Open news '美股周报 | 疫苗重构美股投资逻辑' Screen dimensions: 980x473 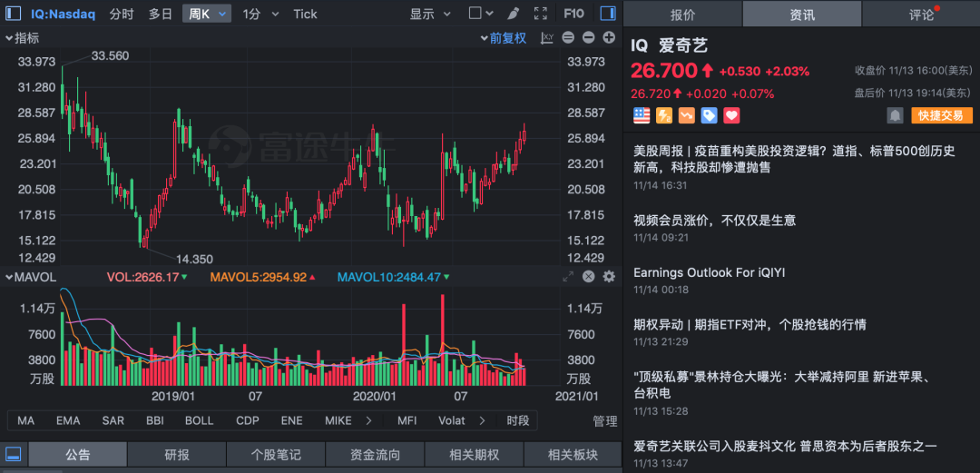794,160
